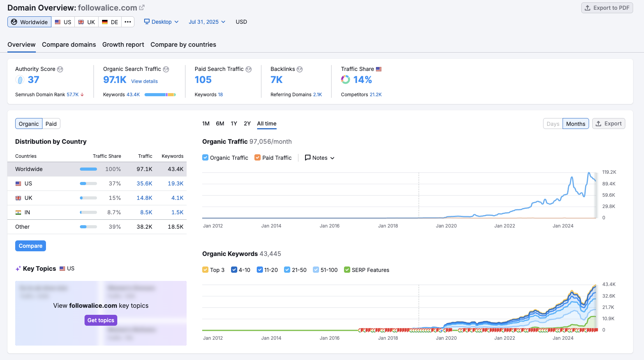Screen dimensions: 644x360
Task: Expand the Notes dropdown
Action: pos(319,158)
